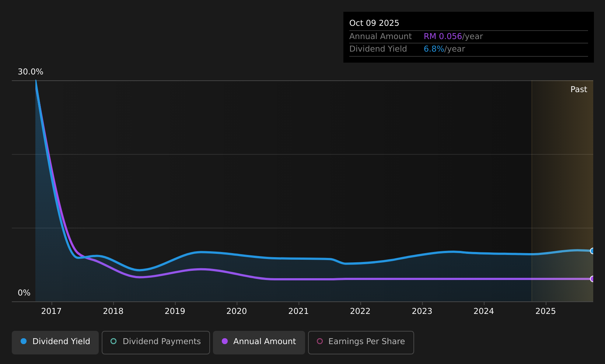Select the purple endpoint marker on amount line
The width and height of the screenshot is (605, 364).
592,279
